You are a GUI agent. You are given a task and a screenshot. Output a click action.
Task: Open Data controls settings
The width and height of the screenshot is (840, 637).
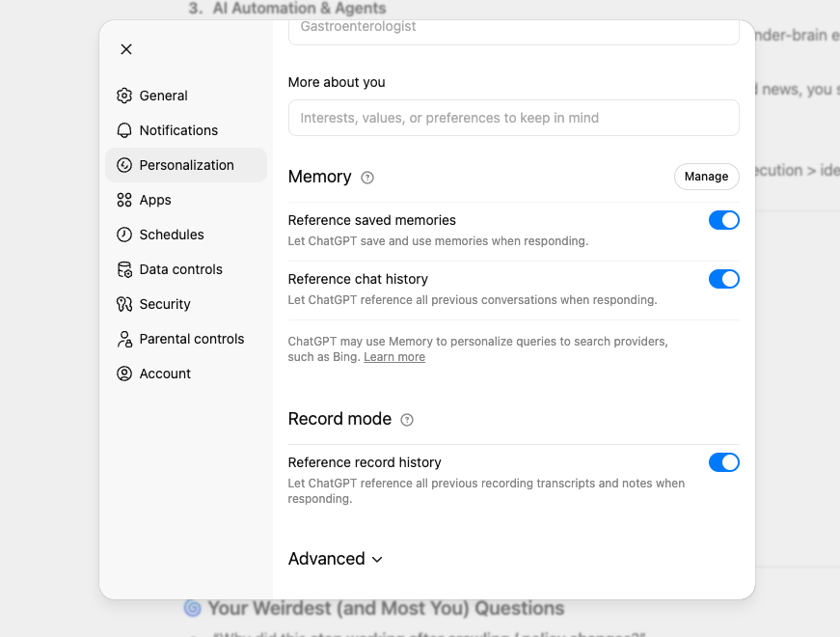186,269
